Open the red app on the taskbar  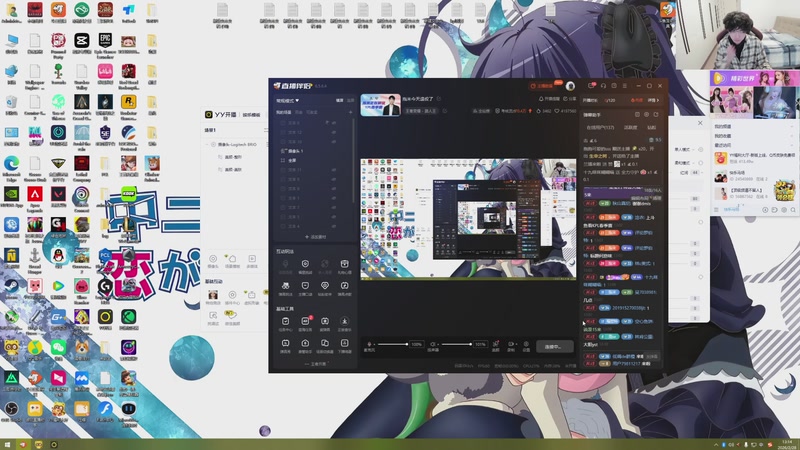(x=22, y=444)
